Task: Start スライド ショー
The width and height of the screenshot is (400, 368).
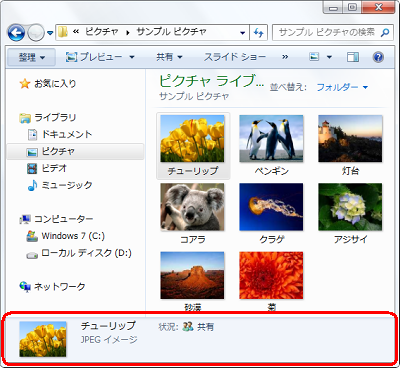Action: point(235,57)
